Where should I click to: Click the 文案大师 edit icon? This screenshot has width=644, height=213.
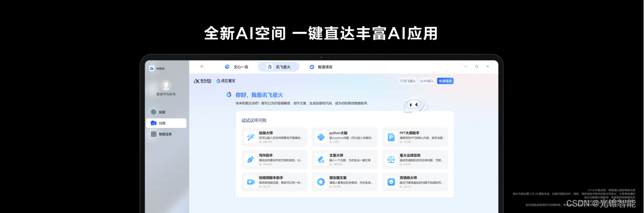pos(321,159)
